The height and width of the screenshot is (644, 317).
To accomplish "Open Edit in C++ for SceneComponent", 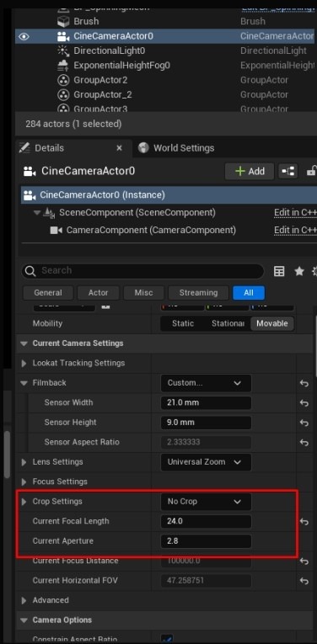I will pos(295,213).
